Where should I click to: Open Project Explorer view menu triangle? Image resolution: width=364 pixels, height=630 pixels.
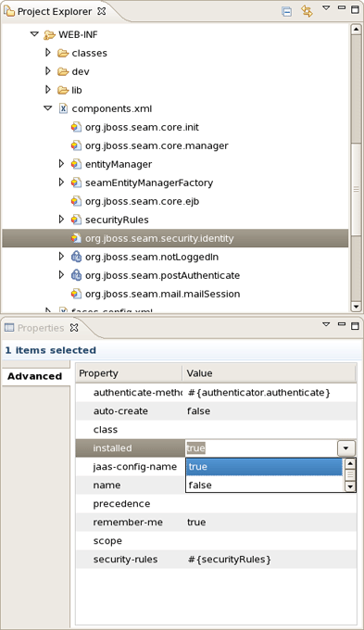[326, 8]
